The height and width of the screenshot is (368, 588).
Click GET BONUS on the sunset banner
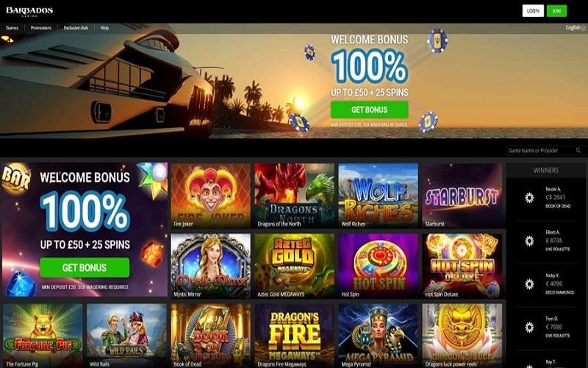pyautogui.click(x=370, y=110)
